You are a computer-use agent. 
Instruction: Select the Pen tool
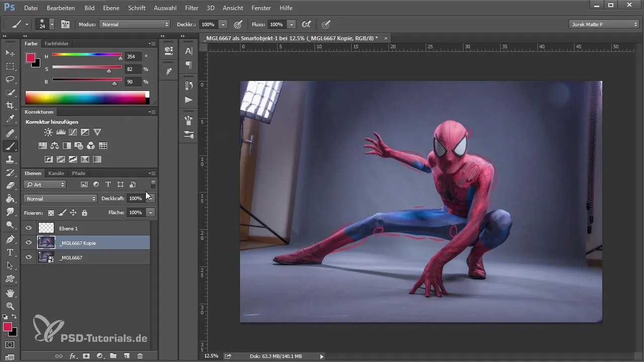pyautogui.click(x=10, y=239)
